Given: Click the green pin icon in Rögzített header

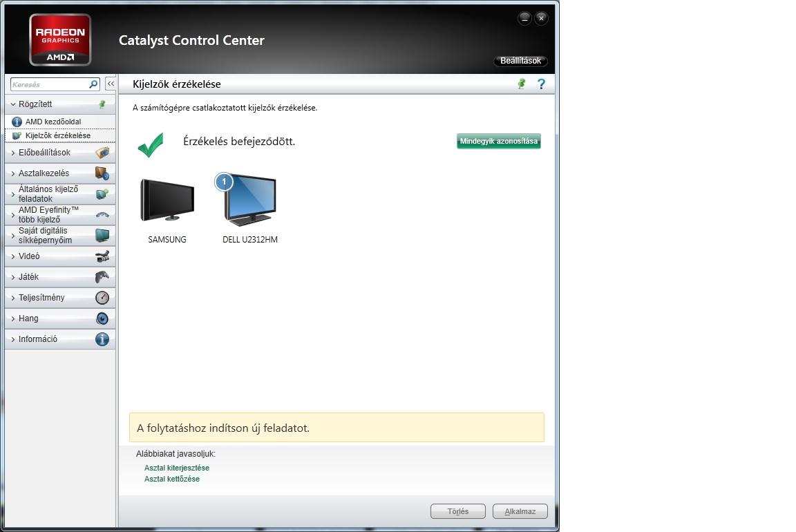Looking at the screenshot, I should tap(102, 104).
